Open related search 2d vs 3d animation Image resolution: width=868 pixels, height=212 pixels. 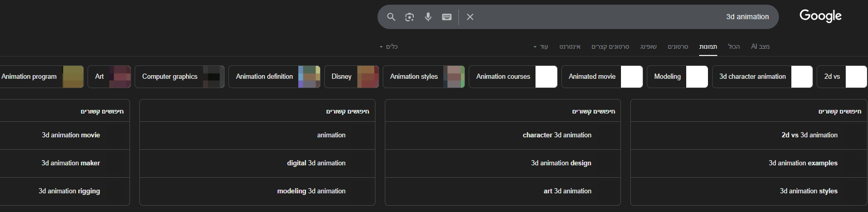point(809,135)
